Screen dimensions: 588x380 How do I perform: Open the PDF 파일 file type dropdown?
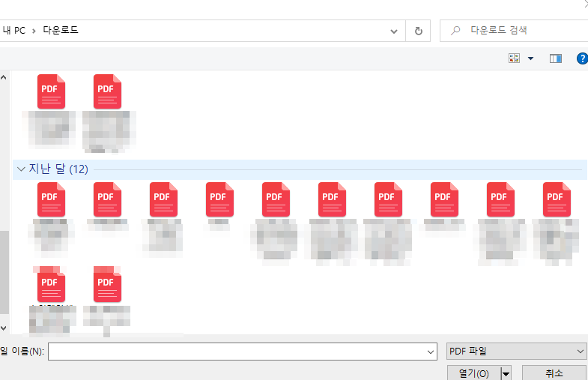[516, 352]
